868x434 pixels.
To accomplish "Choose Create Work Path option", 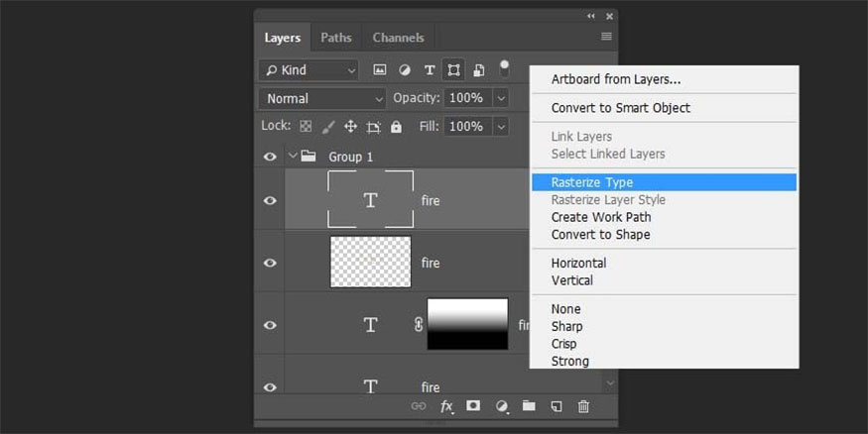I will 601,217.
